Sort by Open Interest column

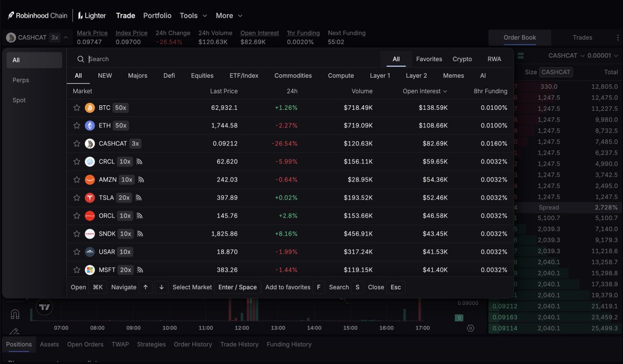(425, 91)
